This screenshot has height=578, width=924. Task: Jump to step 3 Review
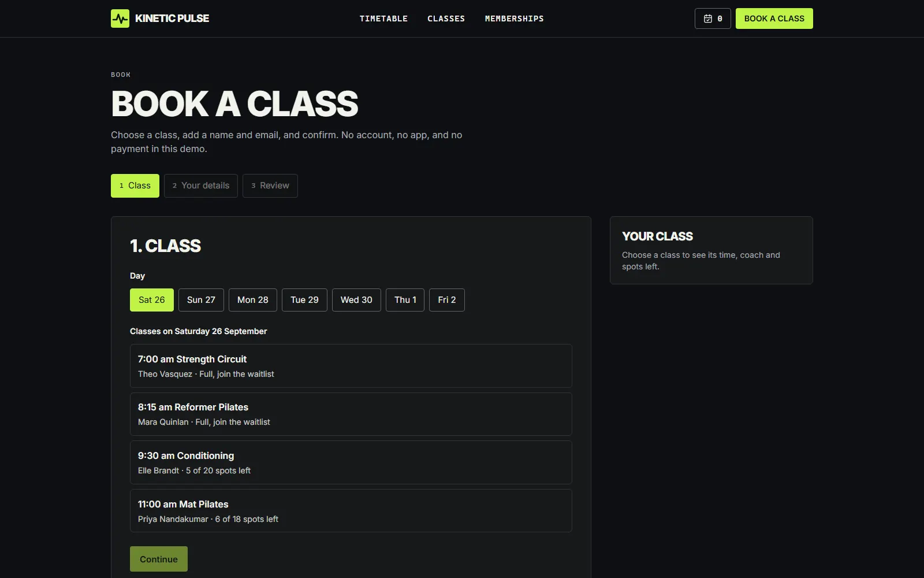(270, 186)
